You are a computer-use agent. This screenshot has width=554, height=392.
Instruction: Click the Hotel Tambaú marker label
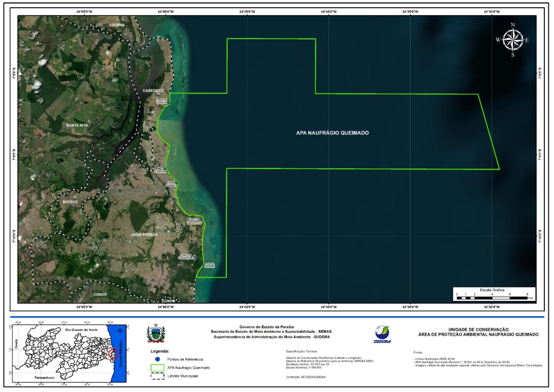pyautogui.click(x=171, y=184)
